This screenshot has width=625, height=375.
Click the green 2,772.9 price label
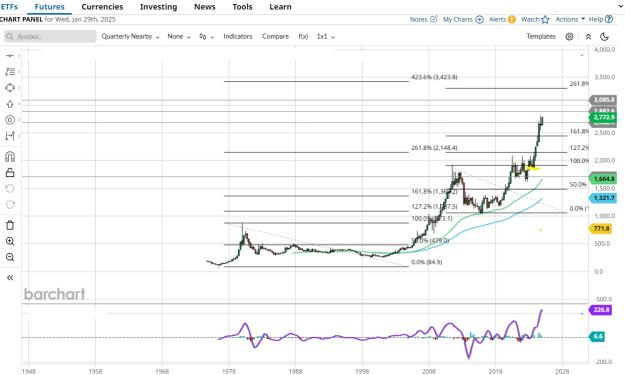pos(603,117)
